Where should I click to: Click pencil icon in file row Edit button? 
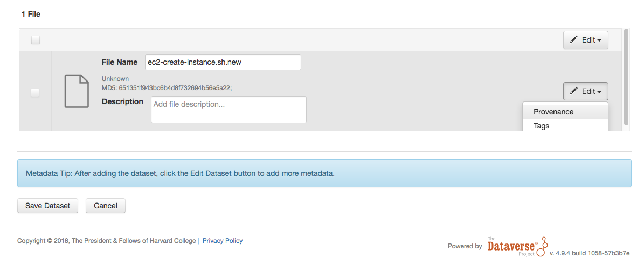pos(574,91)
